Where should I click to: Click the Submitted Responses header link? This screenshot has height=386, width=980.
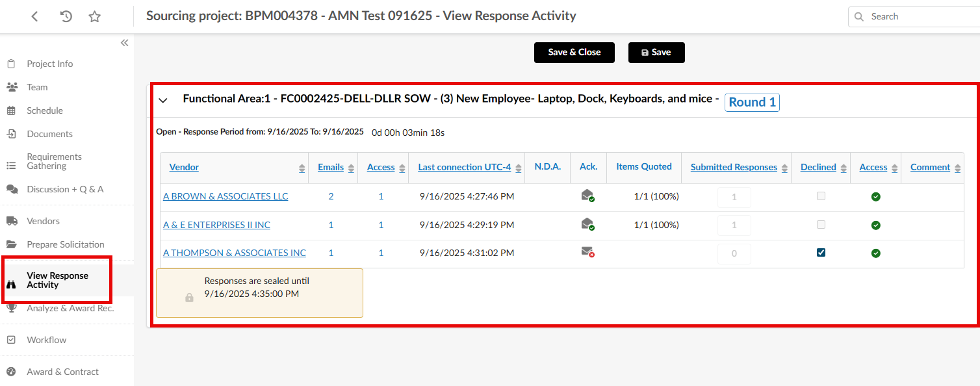tap(734, 167)
